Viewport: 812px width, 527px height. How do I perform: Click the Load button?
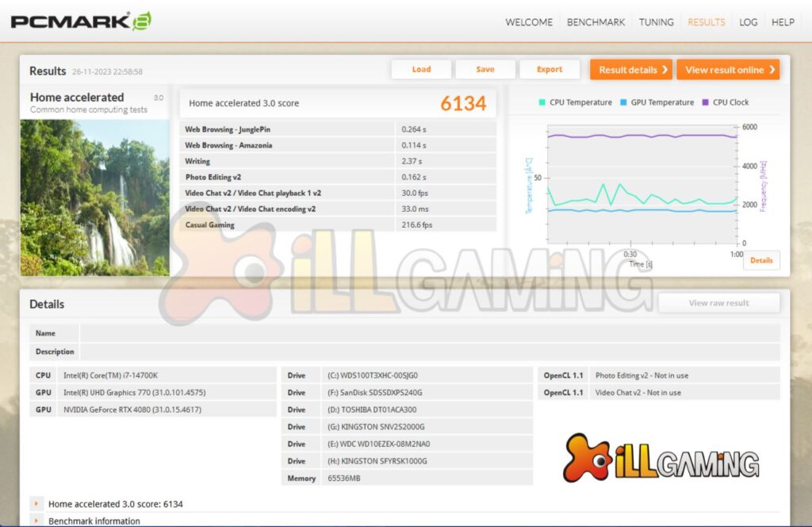(421, 70)
